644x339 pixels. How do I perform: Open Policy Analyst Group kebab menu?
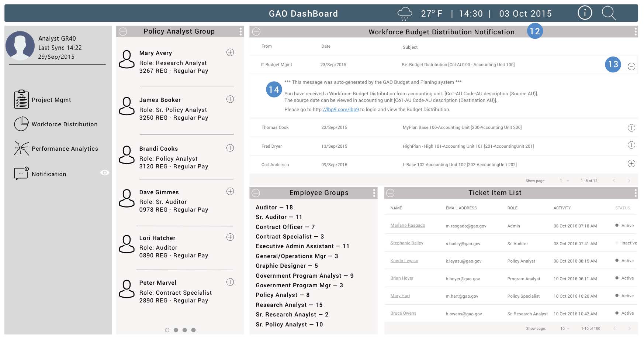pos(240,32)
